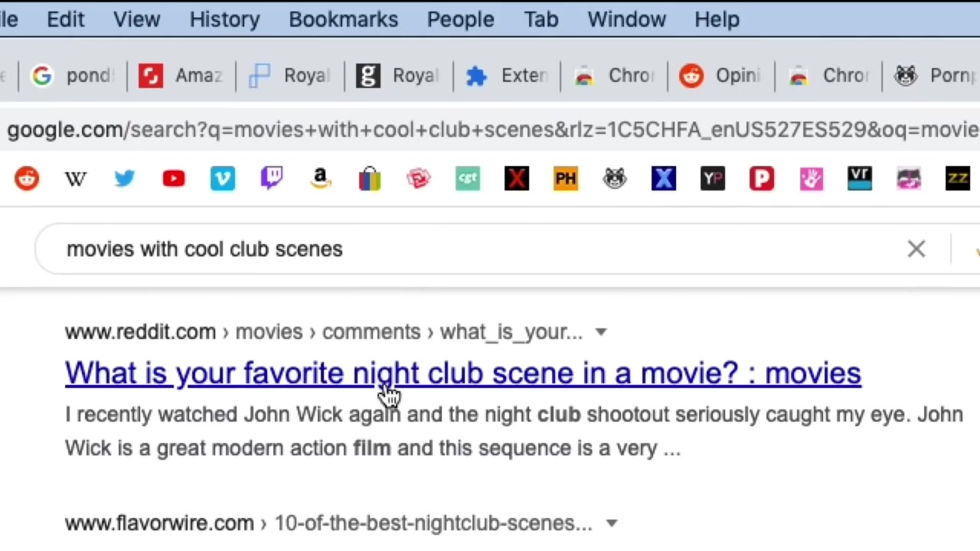Open the colorful shopping bag bookmark
The width and height of the screenshot is (980, 551).
click(x=370, y=179)
